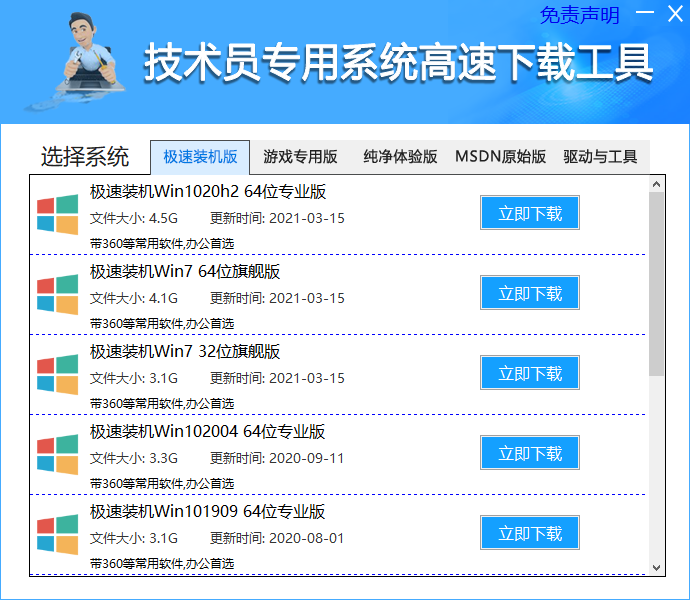Image resolution: width=690 pixels, height=600 pixels.
Task: Go to the 驱动与工具 tab
Action: coord(600,157)
